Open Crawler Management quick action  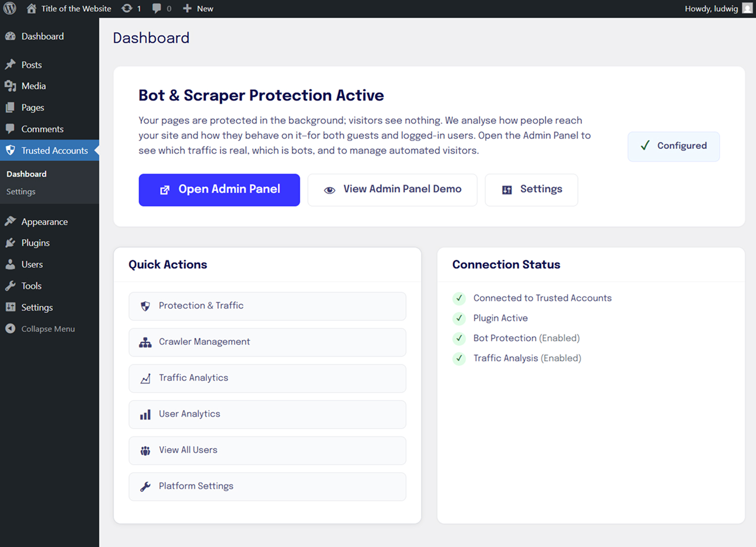267,342
